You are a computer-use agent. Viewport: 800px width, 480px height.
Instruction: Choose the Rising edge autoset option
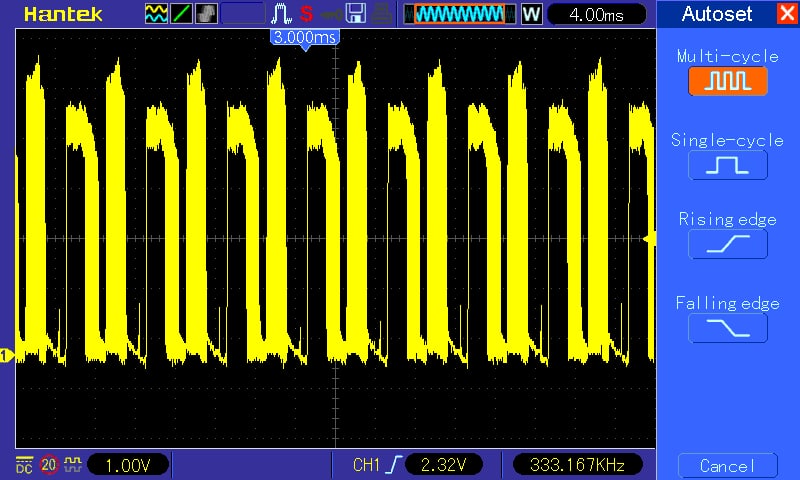click(727, 244)
